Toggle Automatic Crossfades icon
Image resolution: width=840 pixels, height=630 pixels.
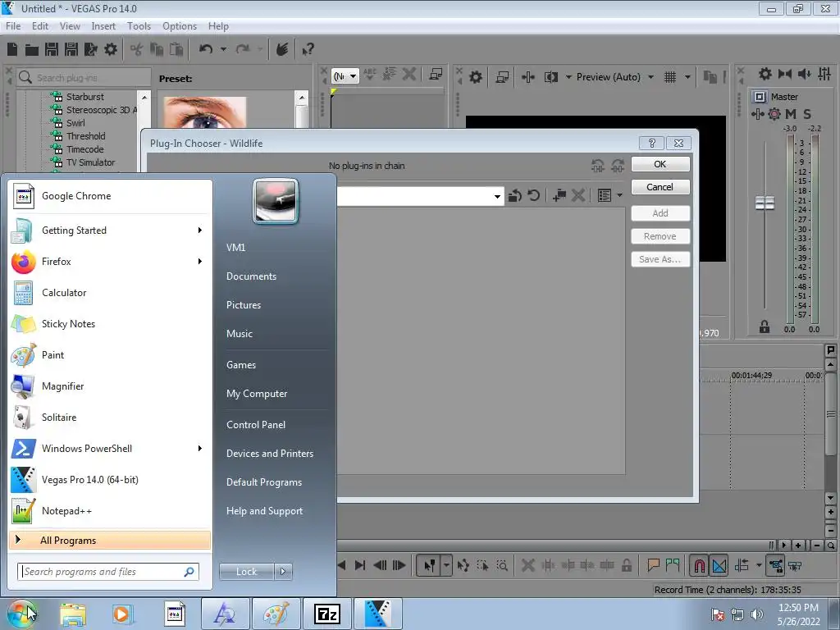[x=719, y=565]
